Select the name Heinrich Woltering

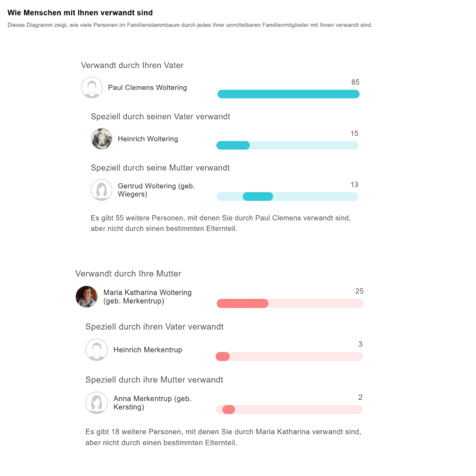click(148, 139)
